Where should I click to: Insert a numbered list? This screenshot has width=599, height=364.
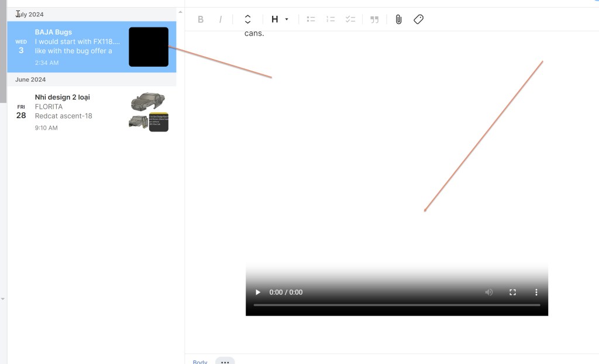point(331,19)
